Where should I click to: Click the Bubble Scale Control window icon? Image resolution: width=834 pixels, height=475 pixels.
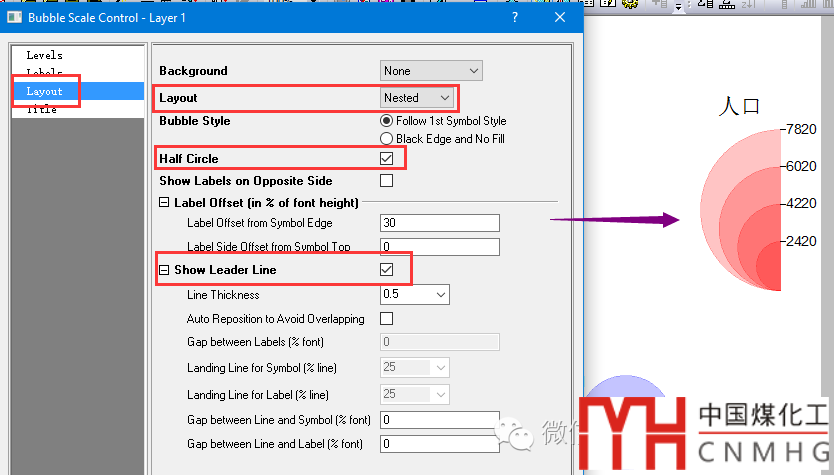[14, 18]
